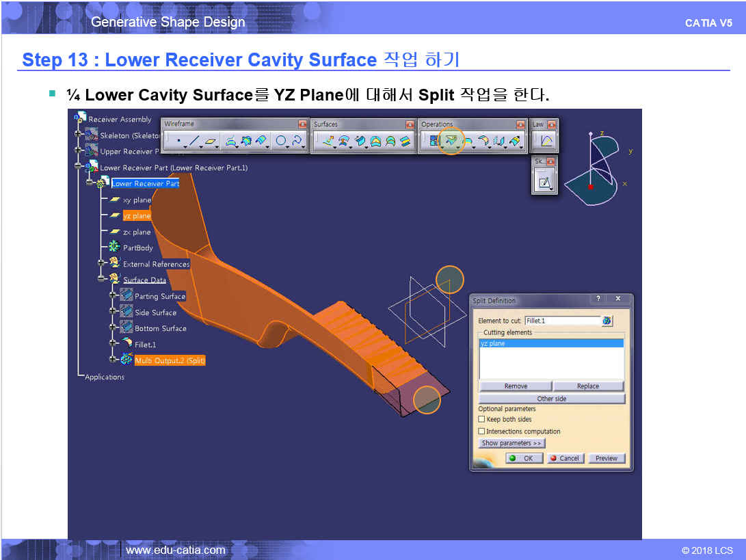Select the xy plane tree item

(137, 200)
